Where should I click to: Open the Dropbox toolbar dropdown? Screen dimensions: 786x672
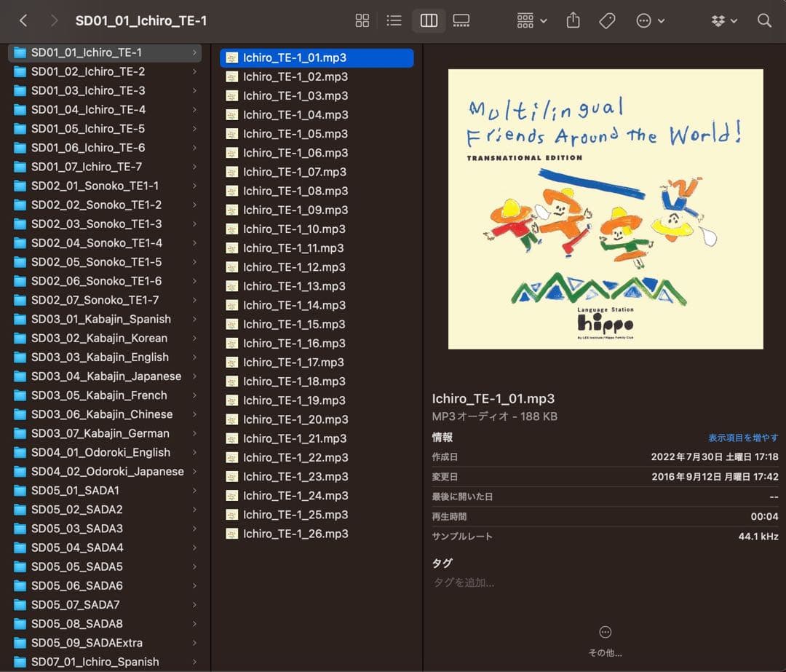(x=724, y=20)
